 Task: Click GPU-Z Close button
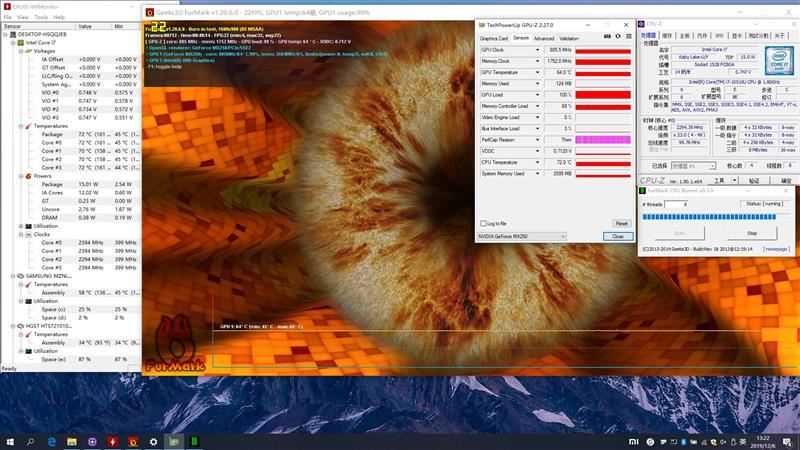click(618, 236)
